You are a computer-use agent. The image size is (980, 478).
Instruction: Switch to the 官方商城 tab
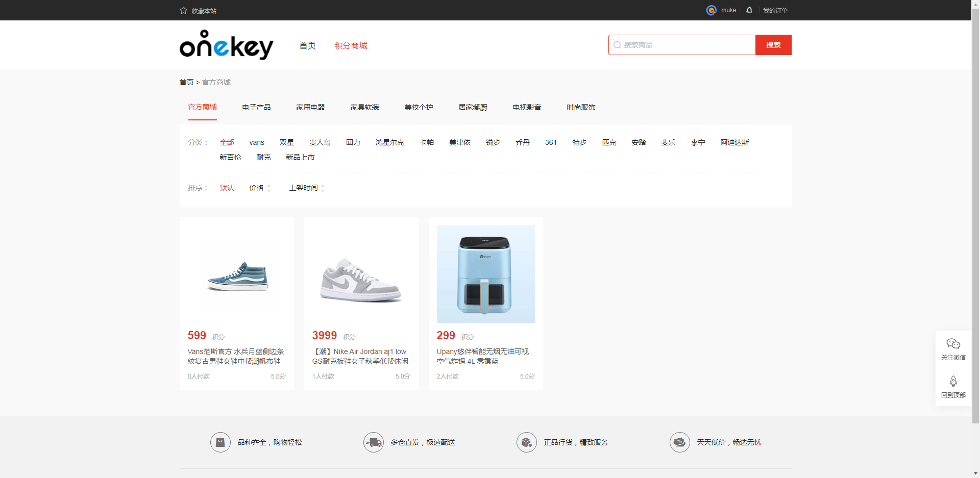pos(203,107)
